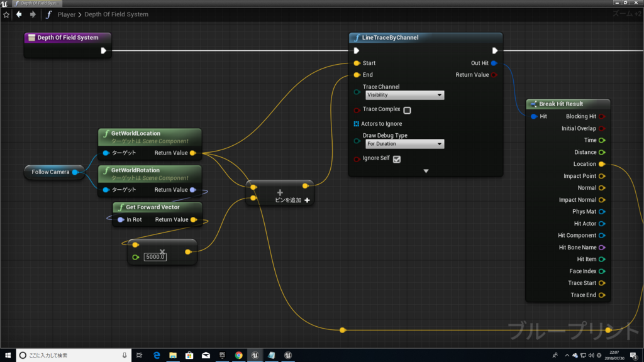Open the Windows Start menu
Image resolution: width=644 pixels, height=362 pixels.
coord(8,356)
